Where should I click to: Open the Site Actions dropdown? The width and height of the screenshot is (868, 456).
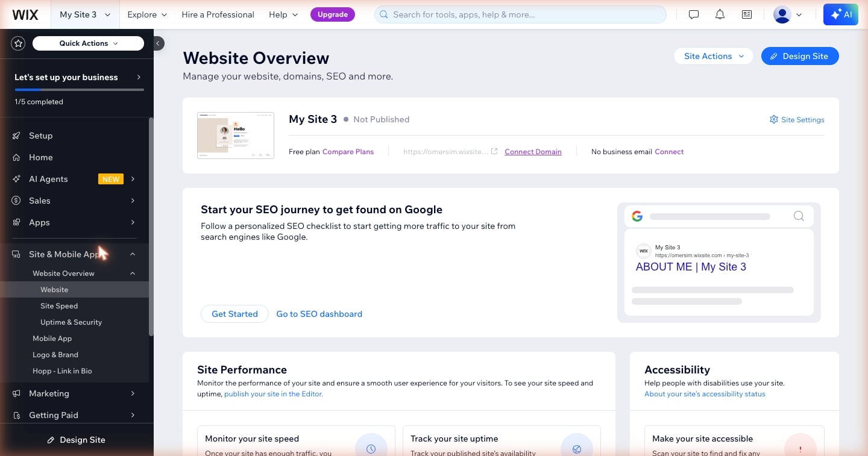point(714,56)
